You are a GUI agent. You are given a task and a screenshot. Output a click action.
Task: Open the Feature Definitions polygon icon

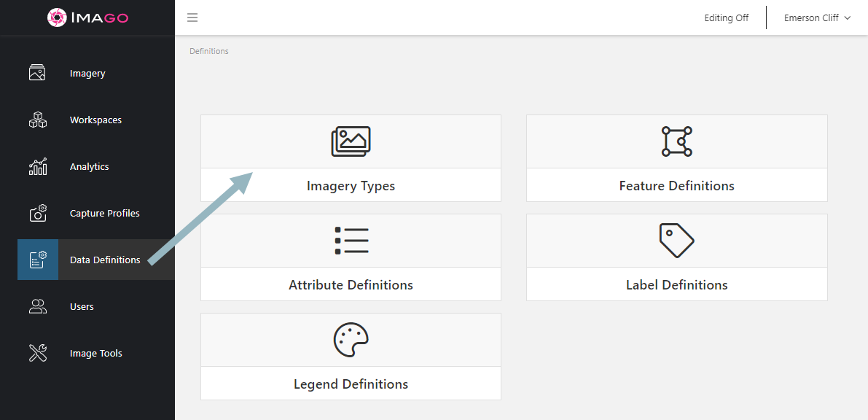tap(676, 141)
